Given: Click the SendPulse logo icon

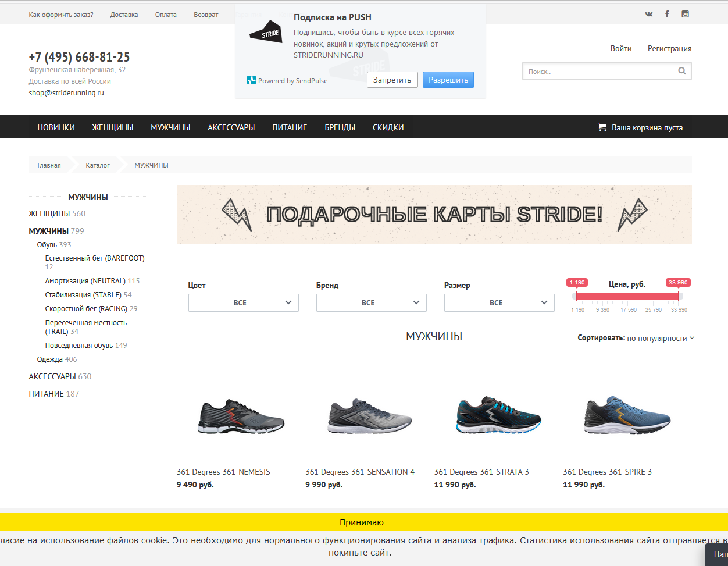Looking at the screenshot, I should 251,80.
